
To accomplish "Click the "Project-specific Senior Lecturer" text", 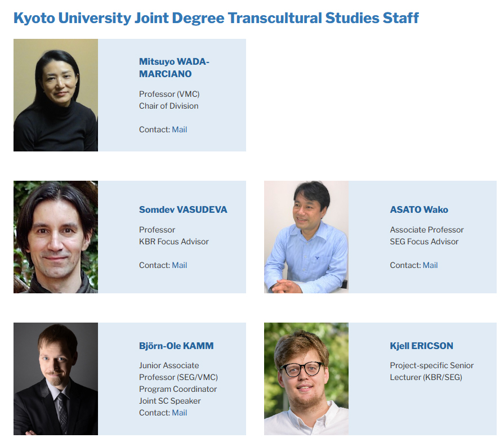I will tap(431, 371).
